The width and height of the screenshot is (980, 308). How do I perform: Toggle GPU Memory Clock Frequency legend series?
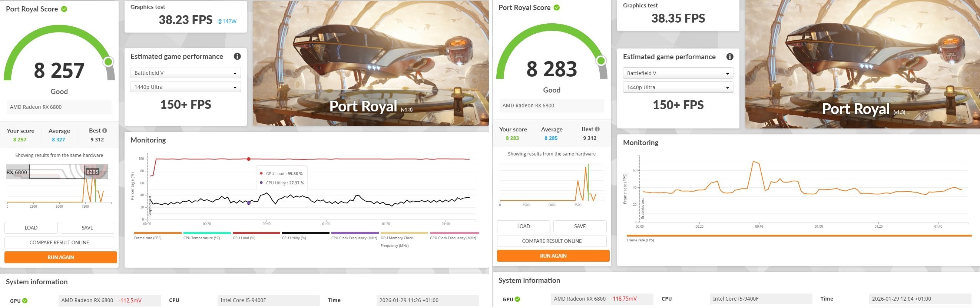click(404, 240)
